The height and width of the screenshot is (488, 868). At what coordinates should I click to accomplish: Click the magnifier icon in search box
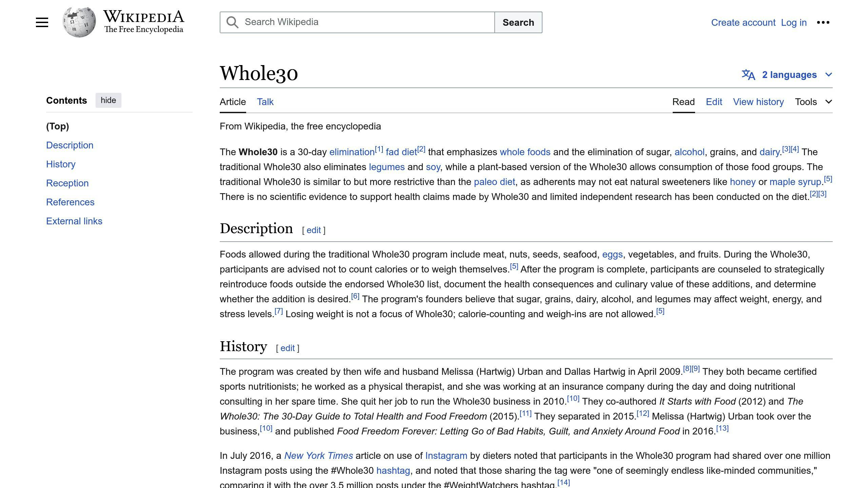pyautogui.click(x=233, y=22)
